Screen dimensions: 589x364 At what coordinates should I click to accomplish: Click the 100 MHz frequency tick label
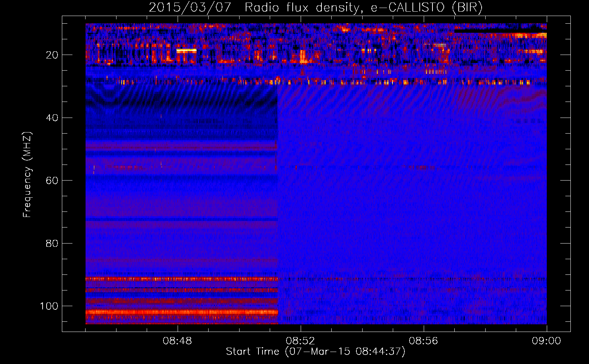(x=49, y=306)
